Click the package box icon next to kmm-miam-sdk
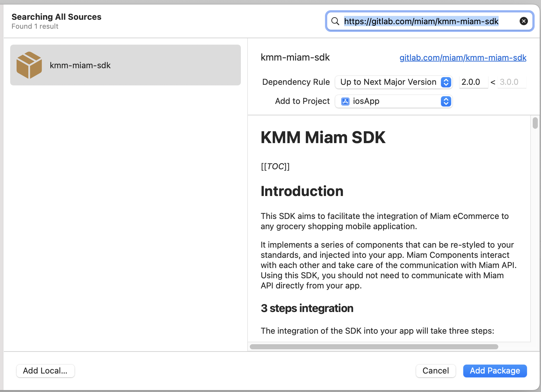541x392 pixels. coord(29,65)
